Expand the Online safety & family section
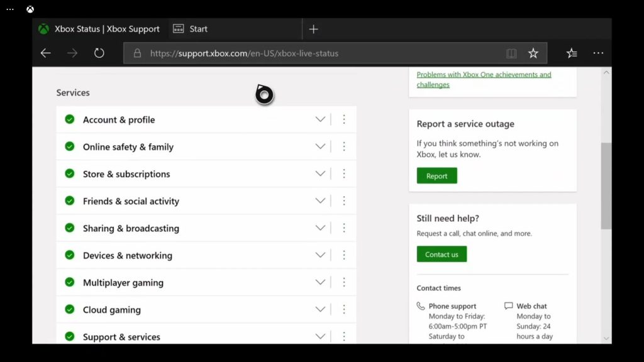Screen dimensions: 644x362 click(x=320, y=146)
